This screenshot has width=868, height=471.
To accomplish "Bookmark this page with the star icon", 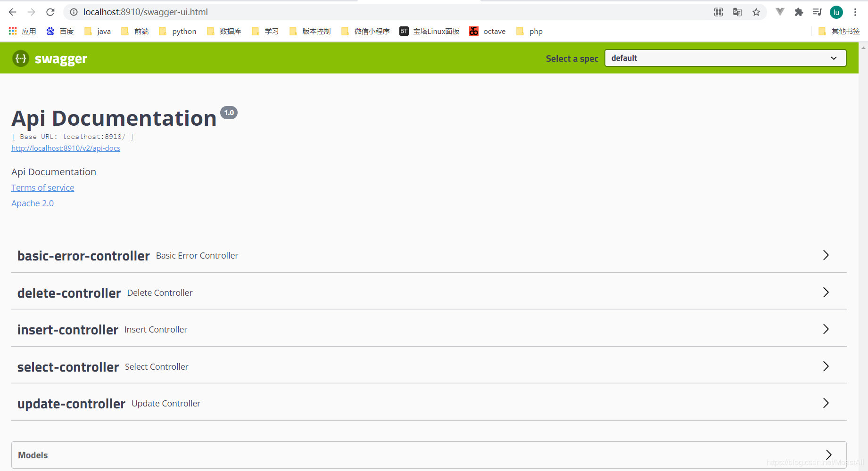I will click(x=756, y=12).
